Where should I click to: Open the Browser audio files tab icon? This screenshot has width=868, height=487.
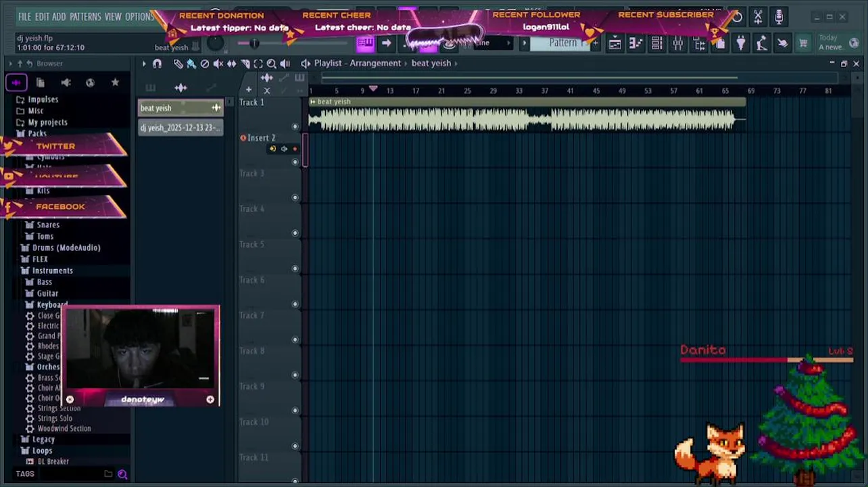(x=16, y=83)
